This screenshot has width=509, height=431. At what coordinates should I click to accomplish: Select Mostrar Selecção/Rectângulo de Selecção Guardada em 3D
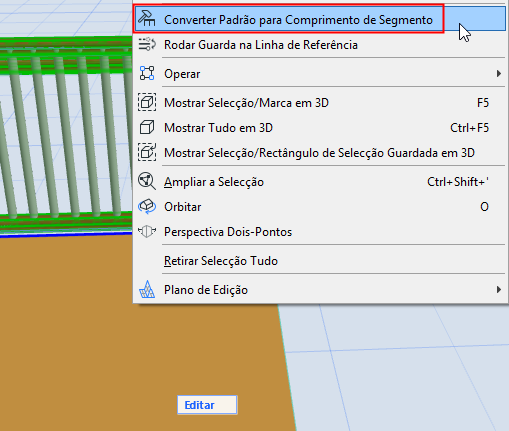[x=319, y=153]
